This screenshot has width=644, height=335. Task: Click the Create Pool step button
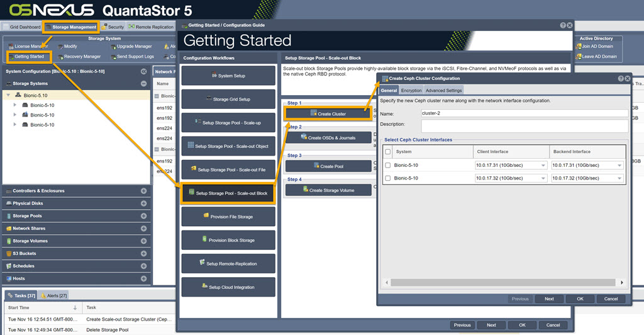point(328,166)
